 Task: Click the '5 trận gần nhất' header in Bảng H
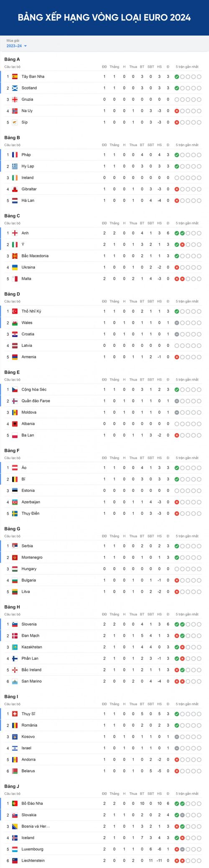(x=187, y=614)
